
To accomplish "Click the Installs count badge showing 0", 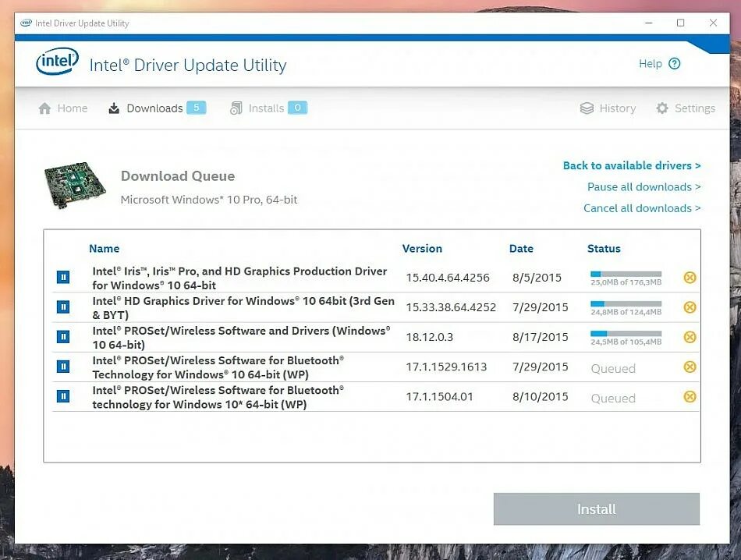I will [298, 108].
